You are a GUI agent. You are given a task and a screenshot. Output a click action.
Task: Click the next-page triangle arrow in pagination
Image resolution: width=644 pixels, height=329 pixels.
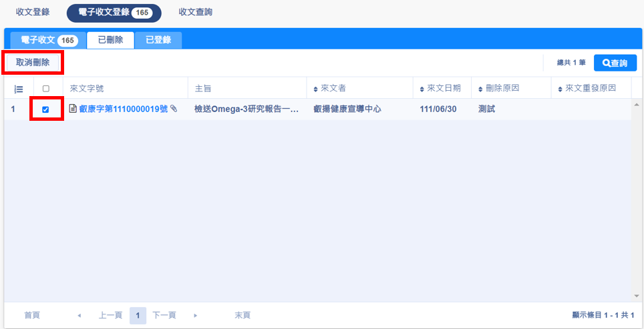(196, 315)
